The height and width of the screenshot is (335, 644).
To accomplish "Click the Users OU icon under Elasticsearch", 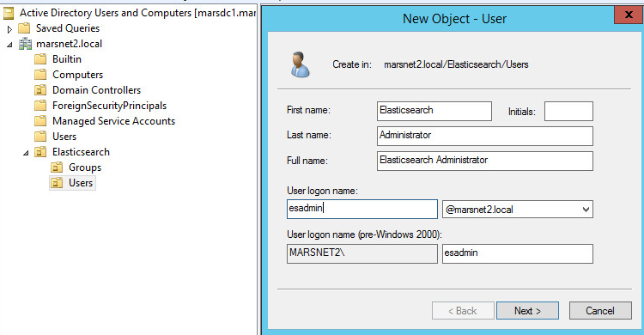I will [x=57, y=183].
